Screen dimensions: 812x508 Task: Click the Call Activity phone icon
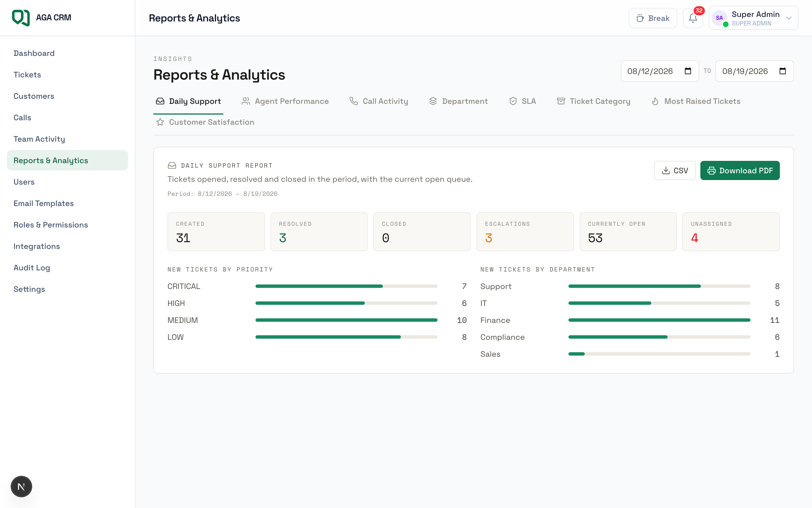[x=353, y=101]
